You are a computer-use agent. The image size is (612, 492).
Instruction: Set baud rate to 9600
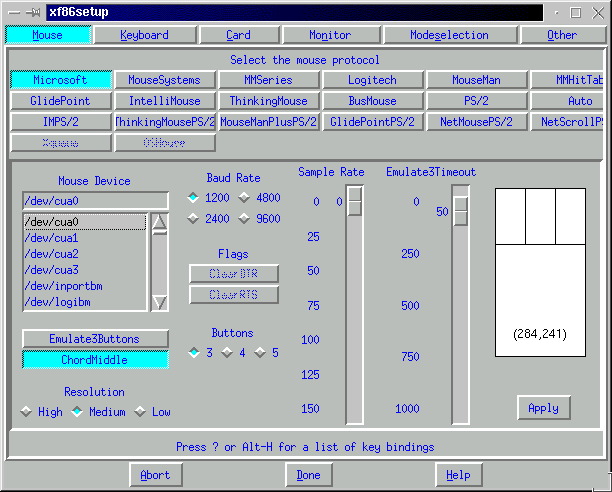pos(262,219)
